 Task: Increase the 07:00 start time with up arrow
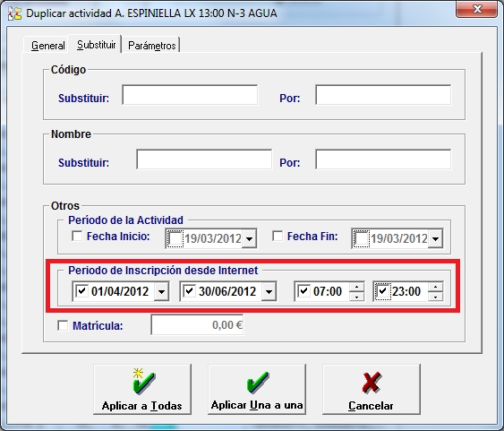point(356,286)
